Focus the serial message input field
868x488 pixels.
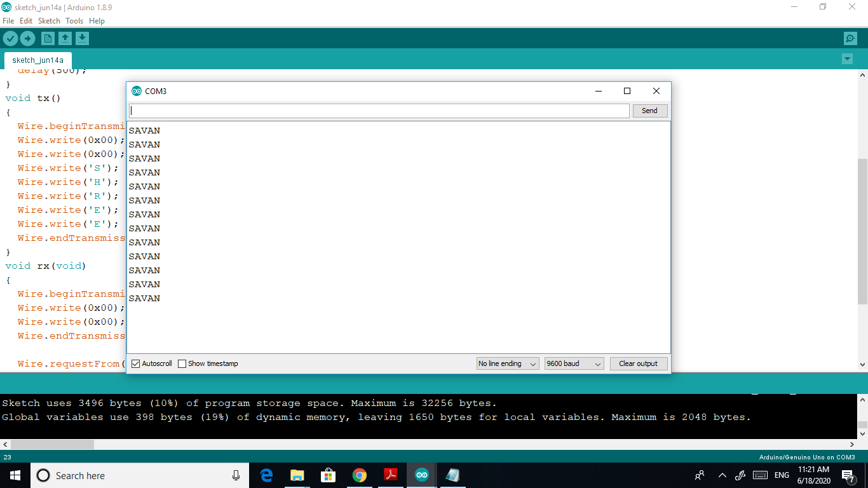[x=379, y=111]
